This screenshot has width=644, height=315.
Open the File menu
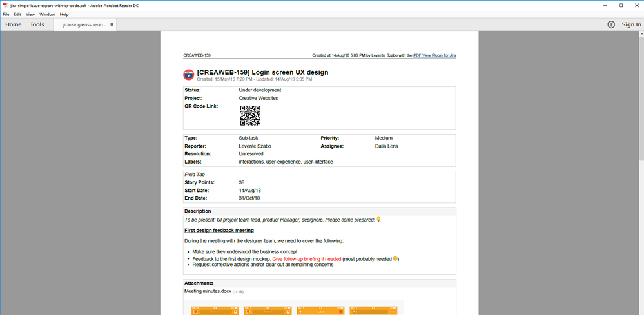point(6,14)
